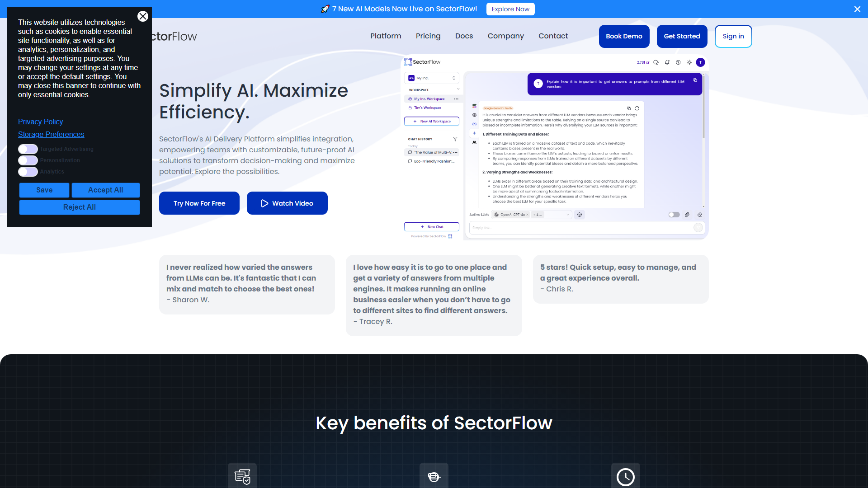Click the Sharon W. testimonial card
Image resolution: width=868 pixels, height=488 pixels.
point(247,285)
